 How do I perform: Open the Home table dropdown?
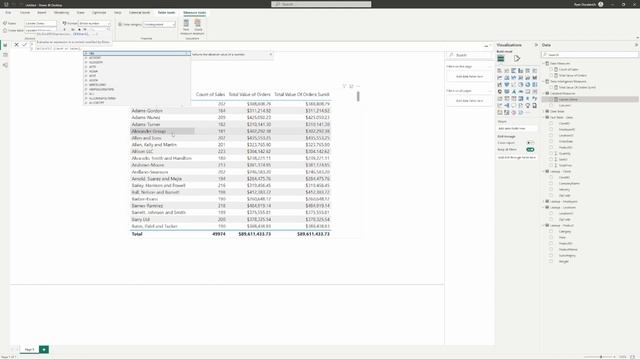coord(40,30)
